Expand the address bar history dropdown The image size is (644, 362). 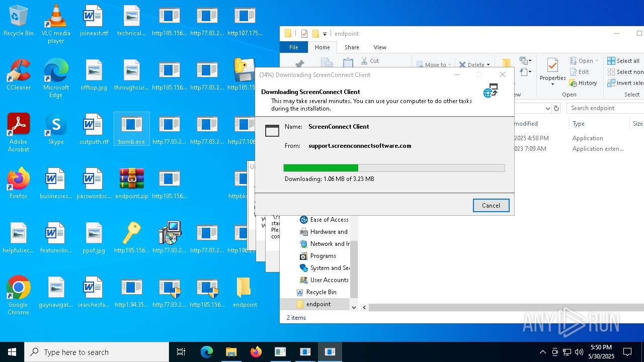point(547,108)
